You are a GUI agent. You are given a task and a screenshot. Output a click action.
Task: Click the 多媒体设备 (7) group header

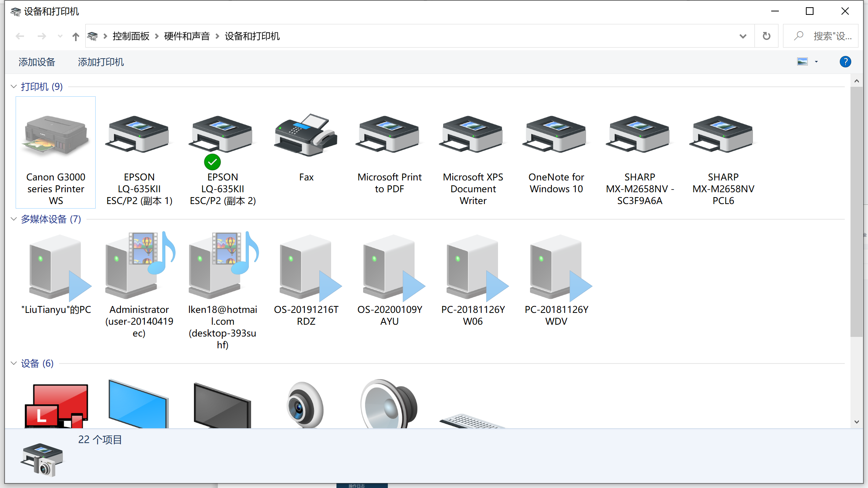coord(51,219)
